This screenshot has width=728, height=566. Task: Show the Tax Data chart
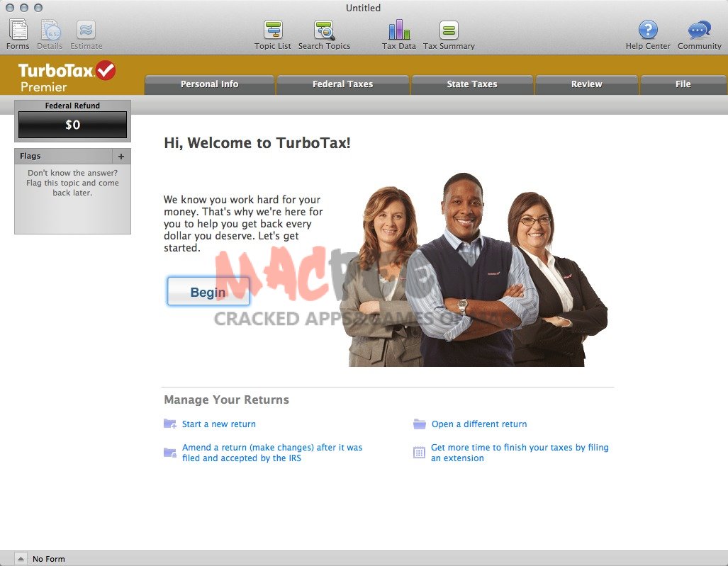(399, 30)
